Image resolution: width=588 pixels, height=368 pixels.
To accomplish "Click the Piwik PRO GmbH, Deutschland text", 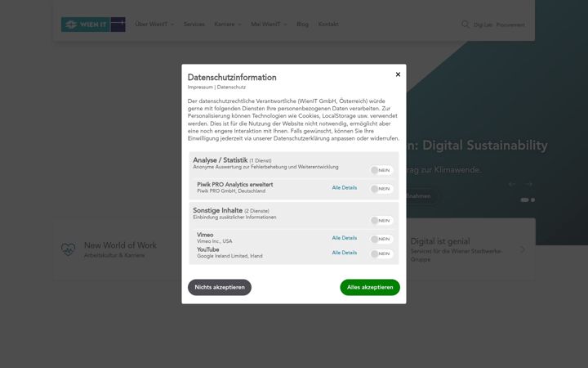I will click(x=231, y=191).
